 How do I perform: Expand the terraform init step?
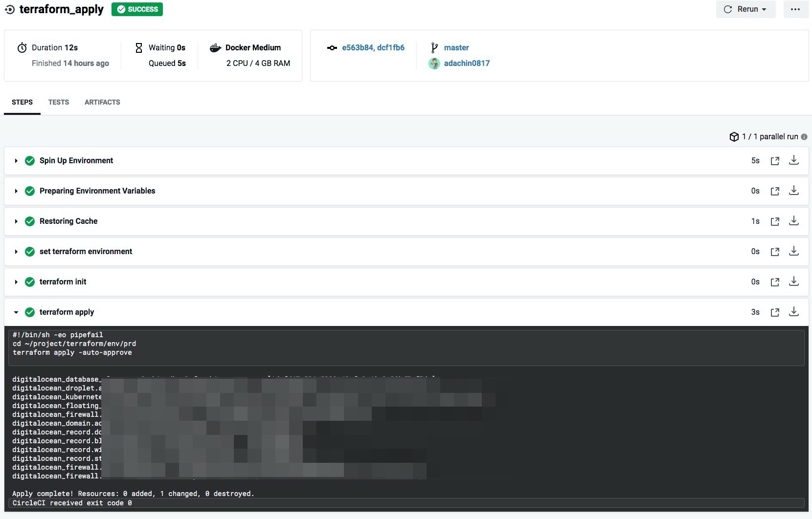(16, 282)
